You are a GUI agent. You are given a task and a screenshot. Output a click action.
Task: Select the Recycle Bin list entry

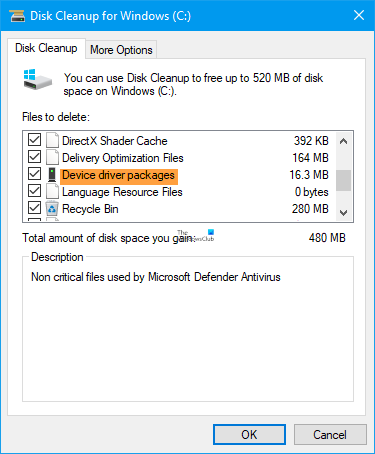(x=178, y=209)
